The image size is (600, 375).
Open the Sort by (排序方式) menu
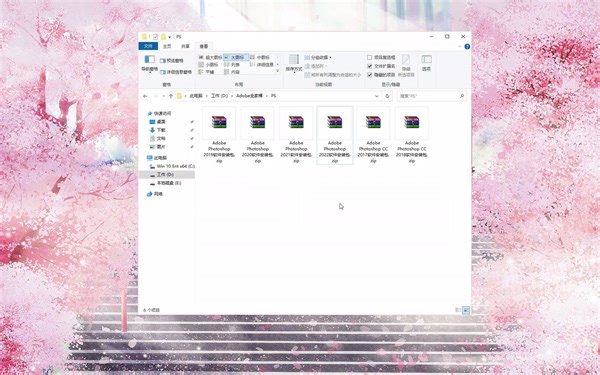pos(294,64)
